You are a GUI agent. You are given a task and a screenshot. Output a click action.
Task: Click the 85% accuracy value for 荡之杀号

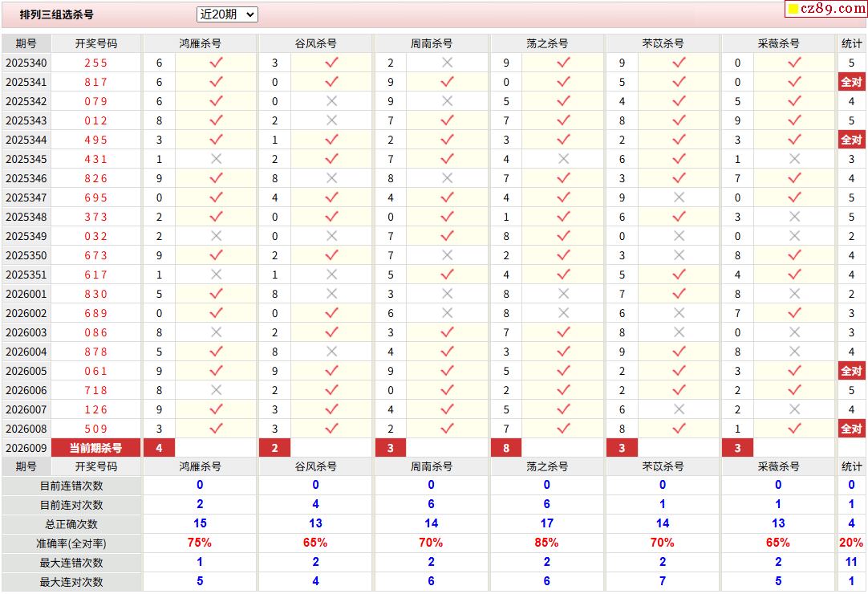[547, 543]
